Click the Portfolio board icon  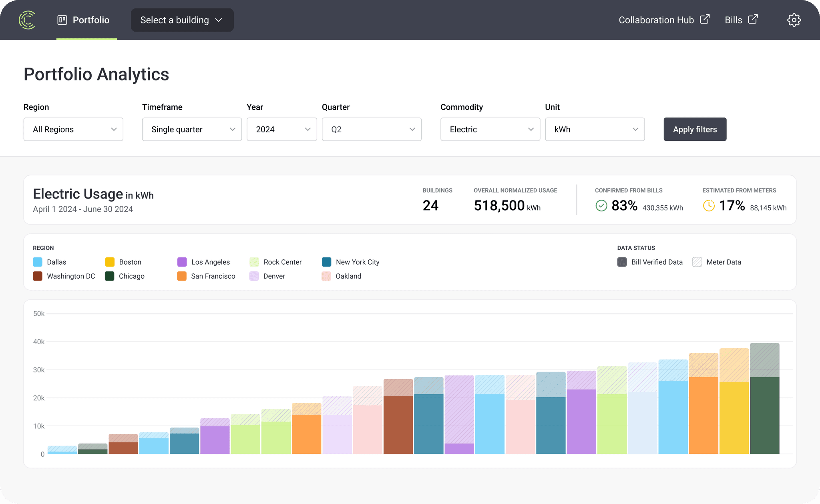[62, 20]
